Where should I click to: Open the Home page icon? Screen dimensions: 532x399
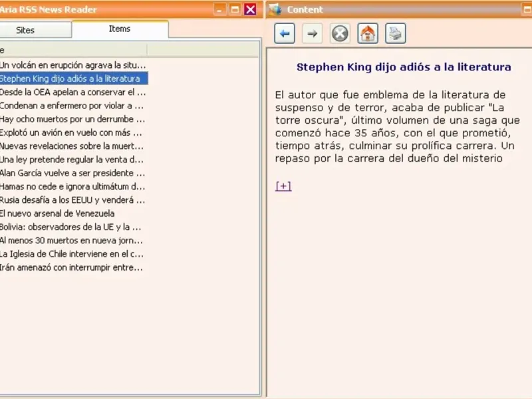[x=368, y=33]
